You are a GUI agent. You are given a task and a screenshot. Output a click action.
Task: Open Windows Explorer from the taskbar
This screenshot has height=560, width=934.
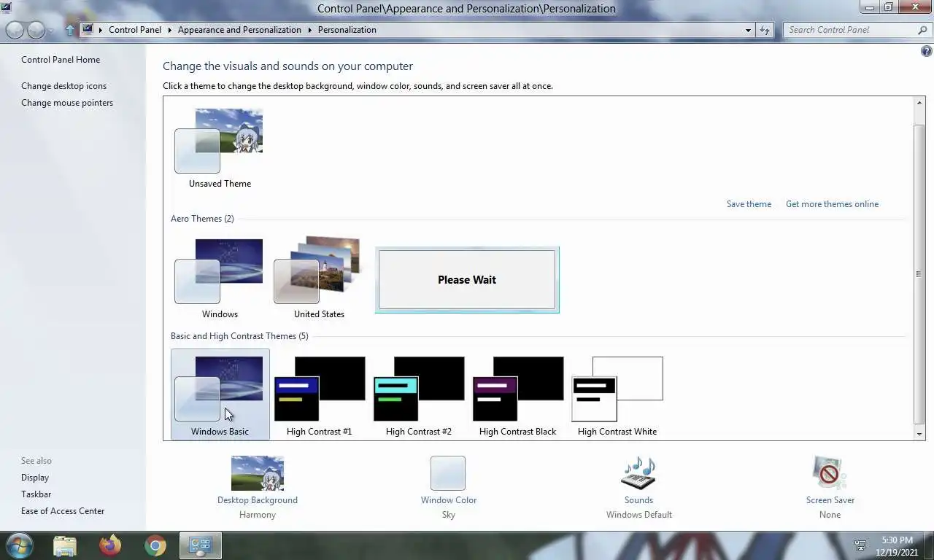pos(64,545)
